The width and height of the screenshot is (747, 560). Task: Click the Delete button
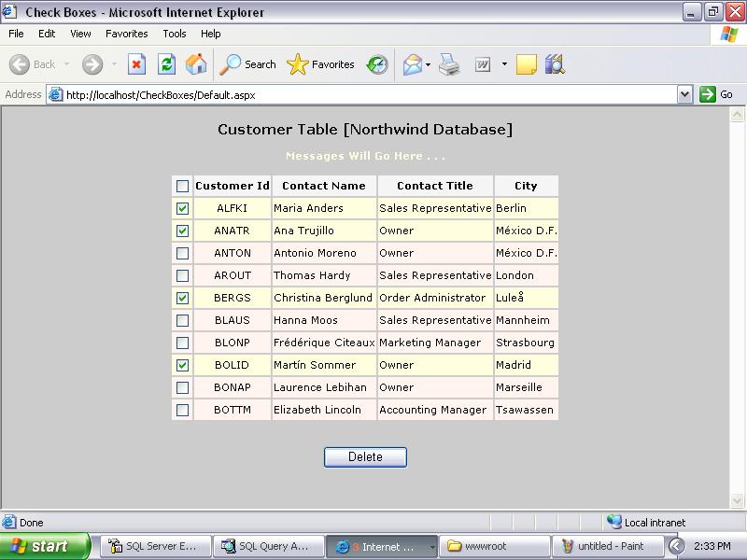(x=365, y=457)
